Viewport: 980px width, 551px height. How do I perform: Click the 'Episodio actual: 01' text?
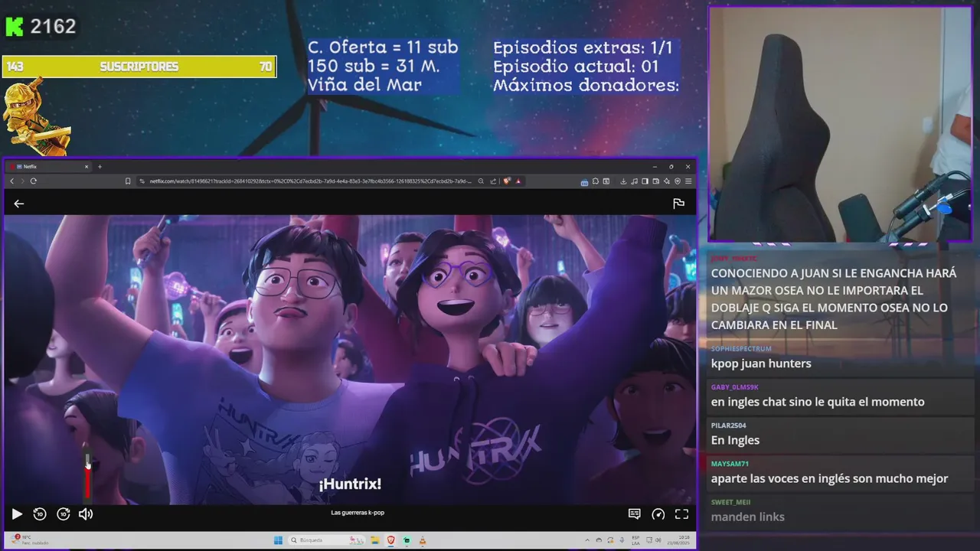click(x=576, y=67)
